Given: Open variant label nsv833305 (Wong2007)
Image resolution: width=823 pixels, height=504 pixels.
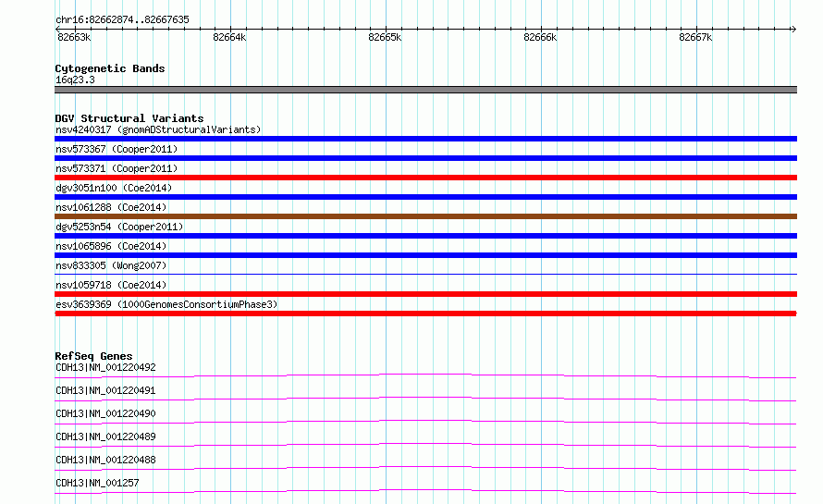Looking at the screenshot, I should (x=111, y=265).
